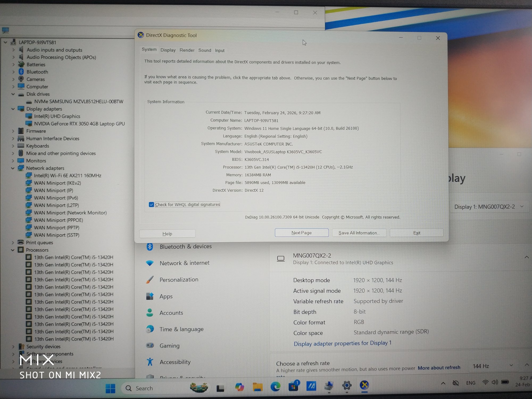Click the Cameras device icon
Screen dimensions: 532x399
(x=21, y=79)
